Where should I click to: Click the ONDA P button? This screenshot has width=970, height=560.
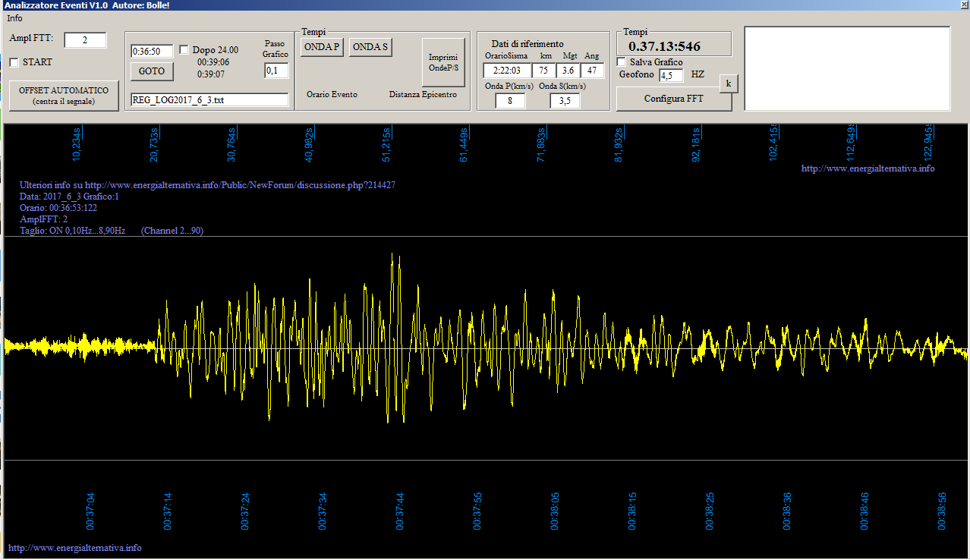[x=322, y=47]
